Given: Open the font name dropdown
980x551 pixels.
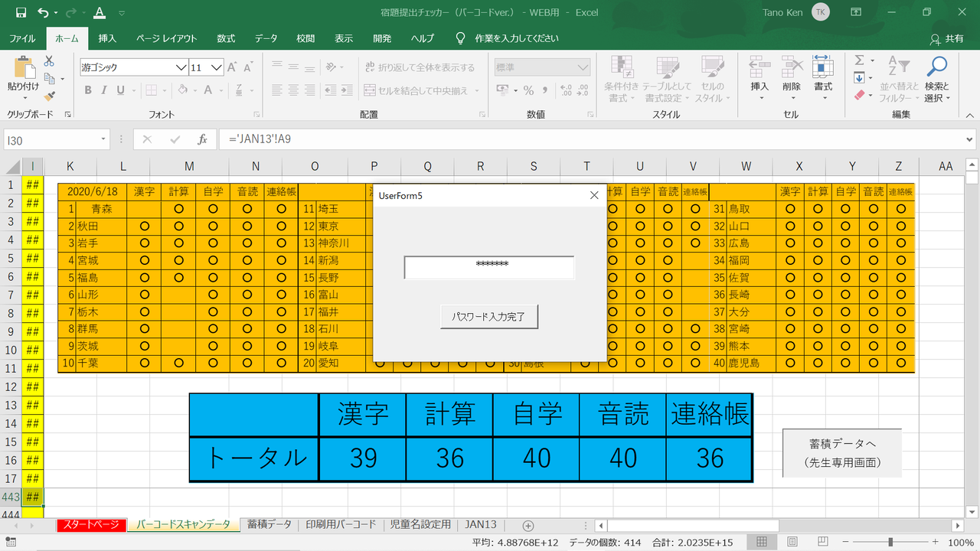Looking at the screenshot, I should (x=181, y=67).
